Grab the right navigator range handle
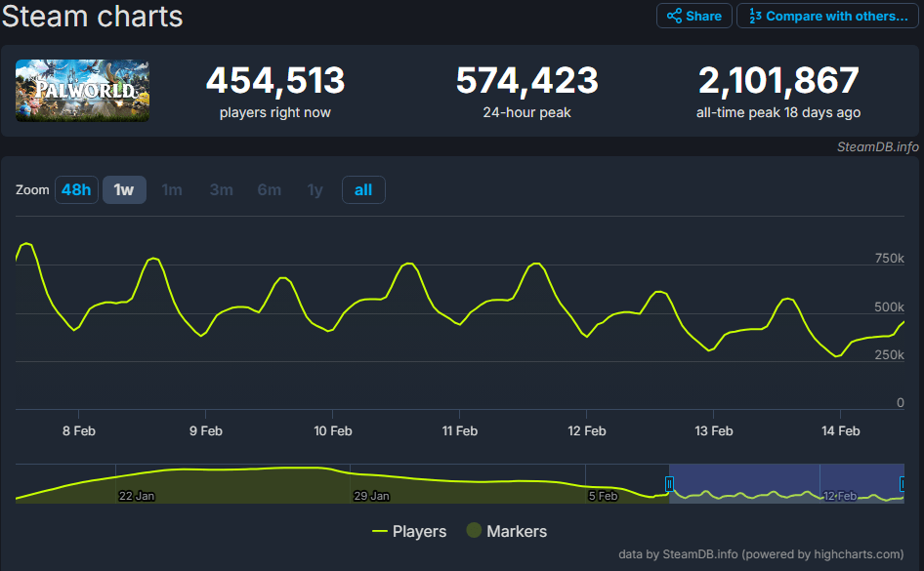The image size is (924, 571). coord(903,484)
